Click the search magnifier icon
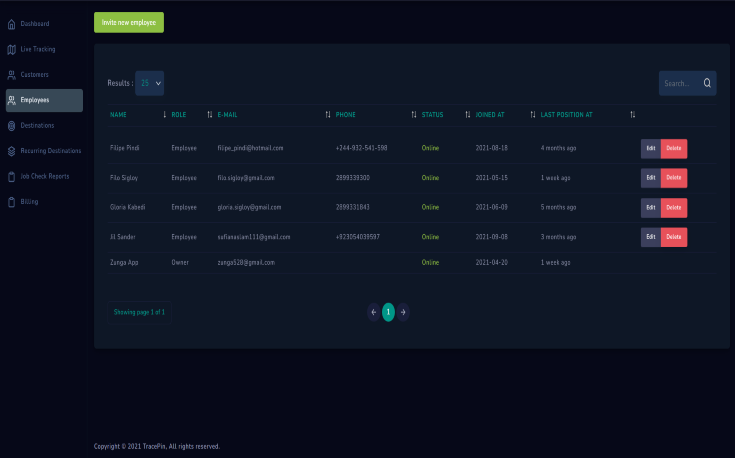 (x=707, y=84)
